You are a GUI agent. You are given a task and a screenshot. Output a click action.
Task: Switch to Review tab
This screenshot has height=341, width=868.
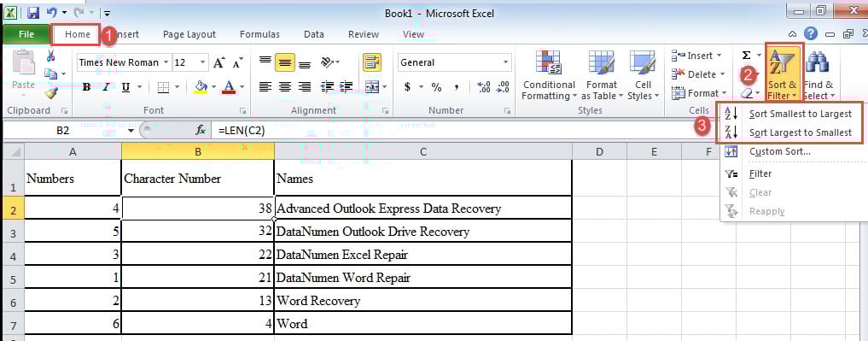pos(363,34)
